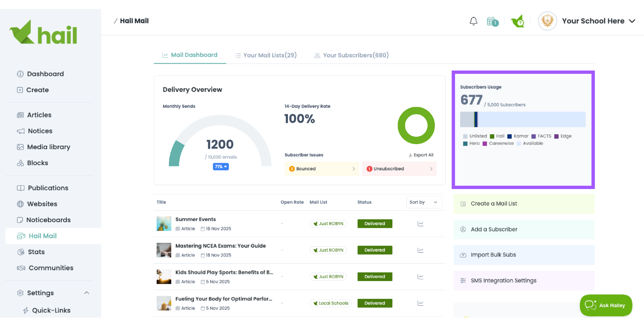This screenshot has height=329, width=644.
Task: Collapse the Settings section chevron
Action: pyautogui.click(x=87, y=293)
